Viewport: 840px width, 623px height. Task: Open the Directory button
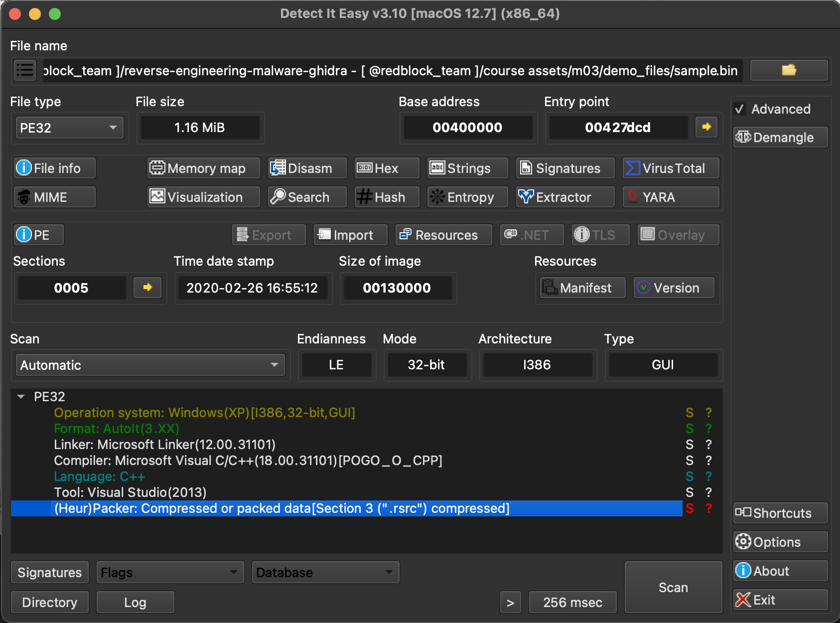(x=50, y=602)
